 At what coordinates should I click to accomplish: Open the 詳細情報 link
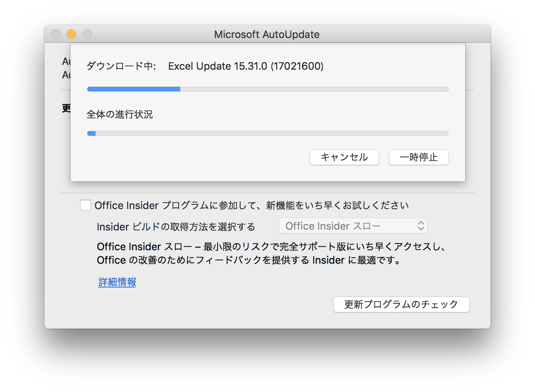click(117, 282)
